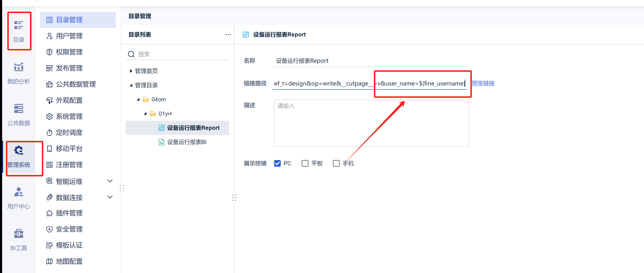Click the 安全管理 shield icon
The image size is (644, 273).
[x=49, y=229]
